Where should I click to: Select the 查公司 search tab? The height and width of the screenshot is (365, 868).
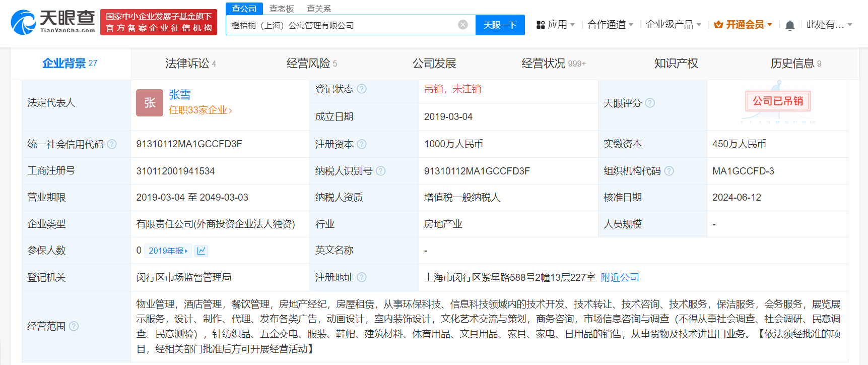244,9
